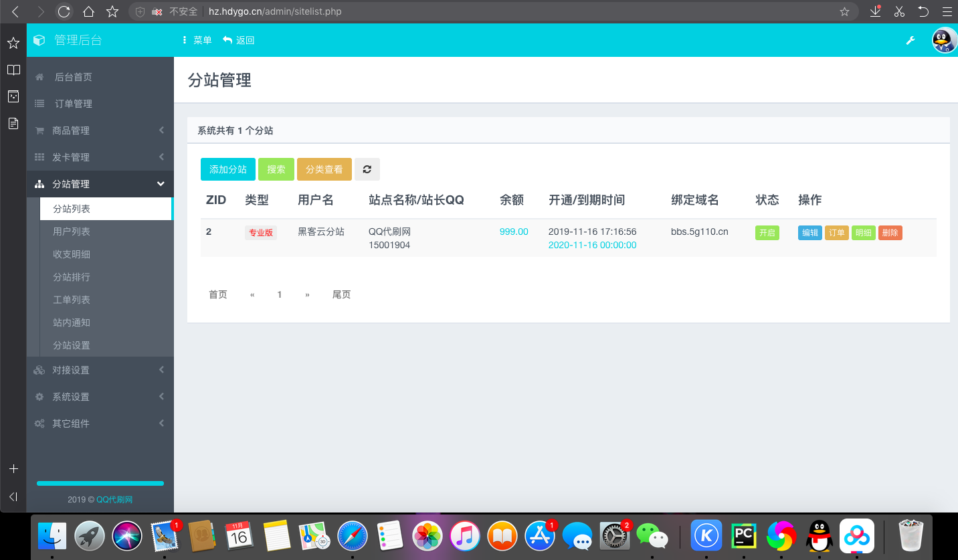
Task: Click the 添加分站 button
Action: [x=227, y=169]
